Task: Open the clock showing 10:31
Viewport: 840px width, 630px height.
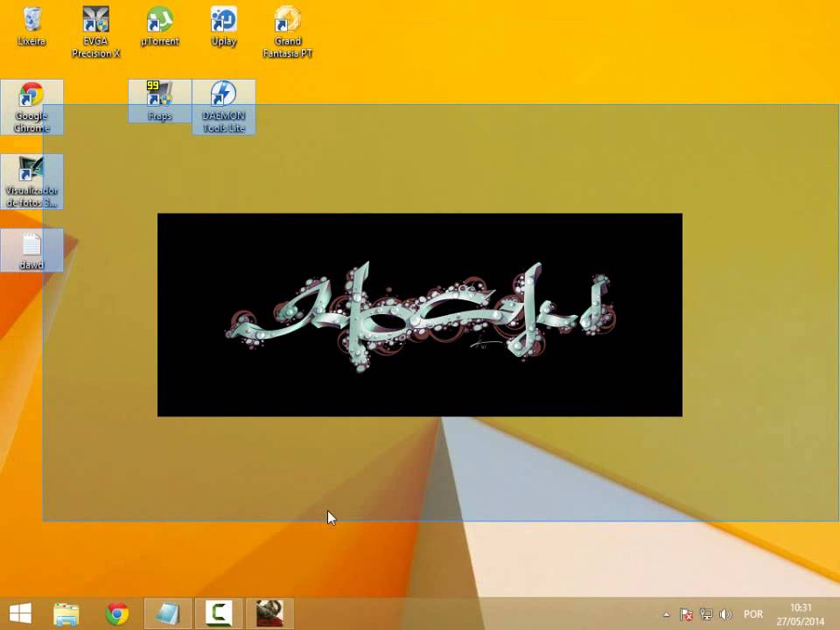Action: click(801, 614)
